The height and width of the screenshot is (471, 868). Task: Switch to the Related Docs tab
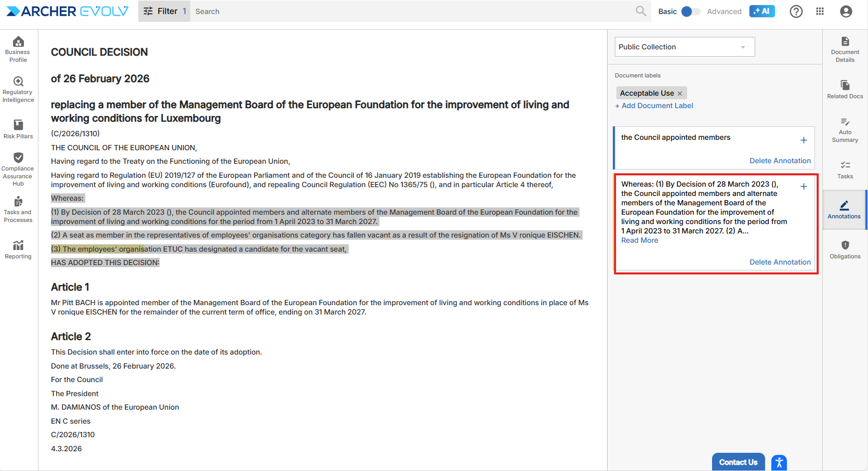pos(845,89)
